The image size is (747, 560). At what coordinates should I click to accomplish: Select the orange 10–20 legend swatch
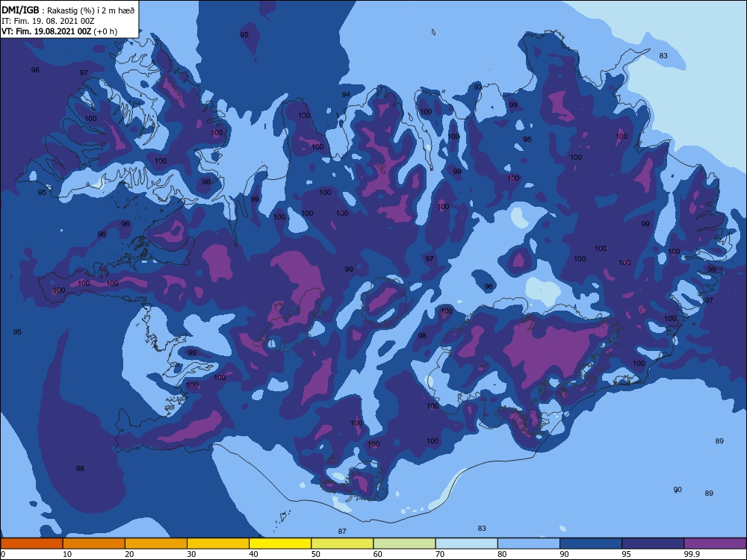94,544
